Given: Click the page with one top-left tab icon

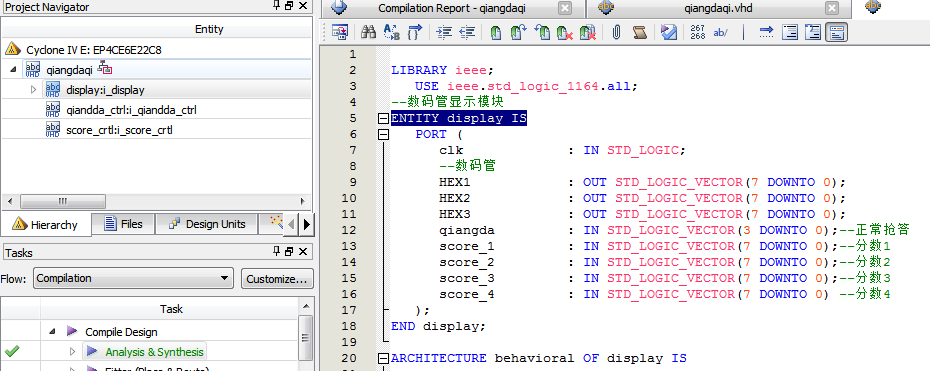Looking at the screenshot, I should point(789,32).
